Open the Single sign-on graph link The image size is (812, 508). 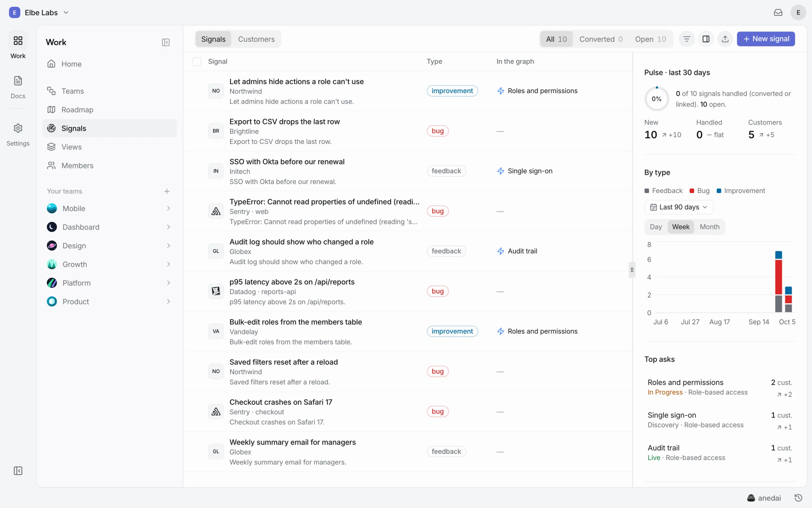pyautogui.click(x=525, y=171)
